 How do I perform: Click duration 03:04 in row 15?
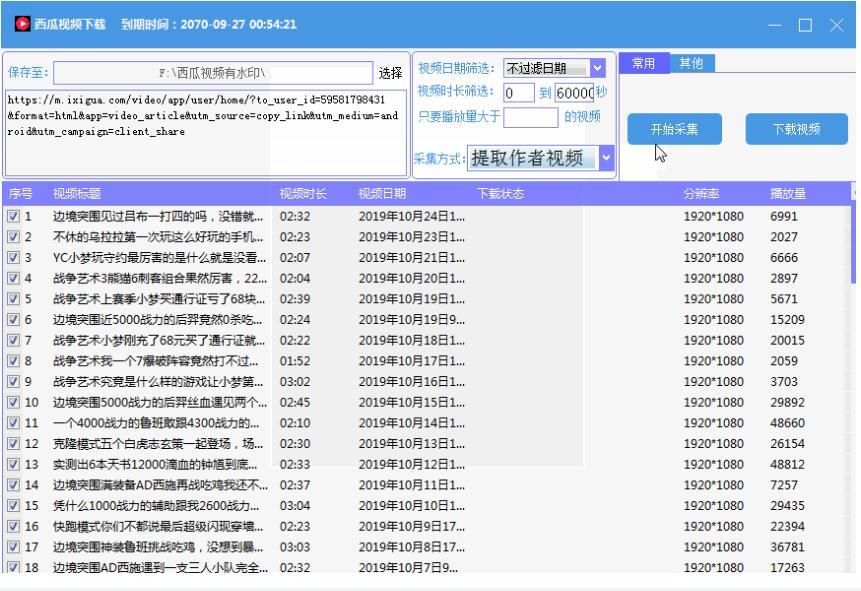[x=295, y=506]
